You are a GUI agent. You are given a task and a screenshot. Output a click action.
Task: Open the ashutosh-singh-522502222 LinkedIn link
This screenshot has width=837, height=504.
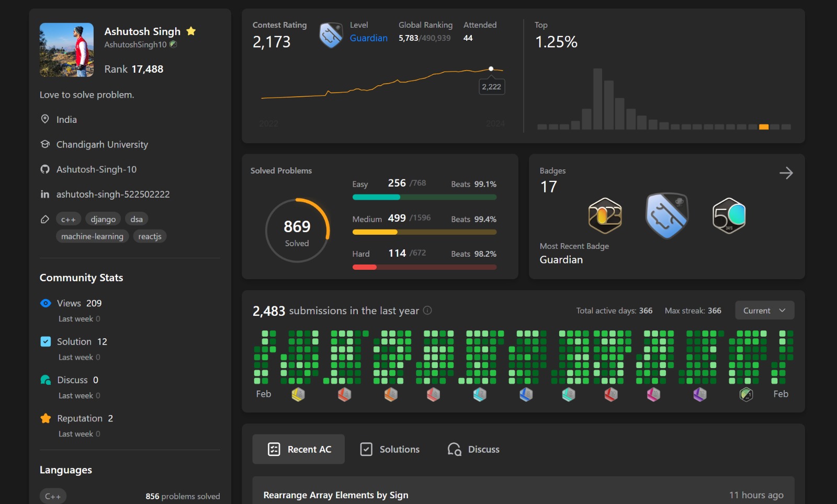[x=113, y=194]
